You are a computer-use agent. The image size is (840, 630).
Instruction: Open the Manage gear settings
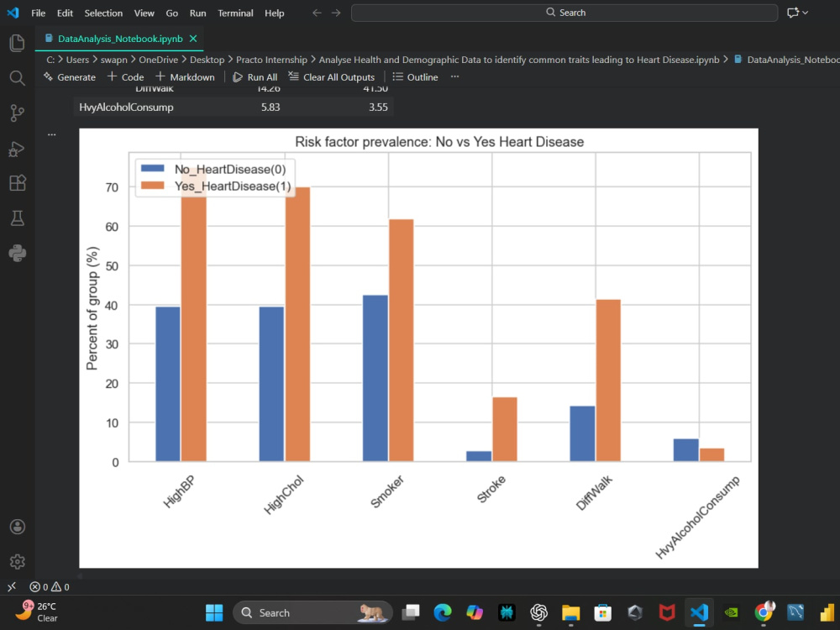point(17,561)
